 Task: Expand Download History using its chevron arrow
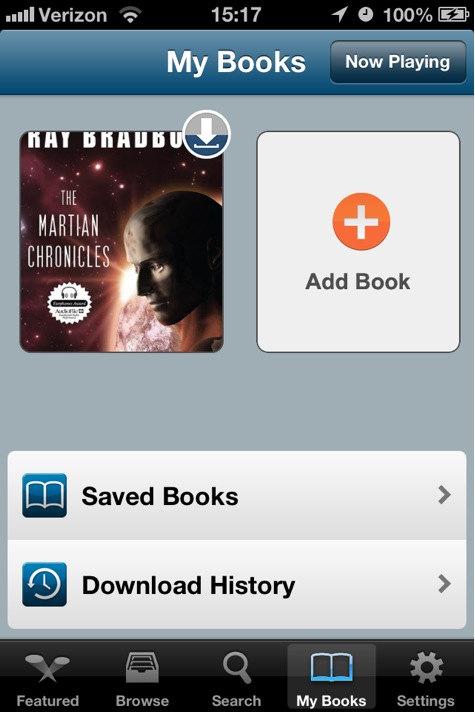coord(444,583)
